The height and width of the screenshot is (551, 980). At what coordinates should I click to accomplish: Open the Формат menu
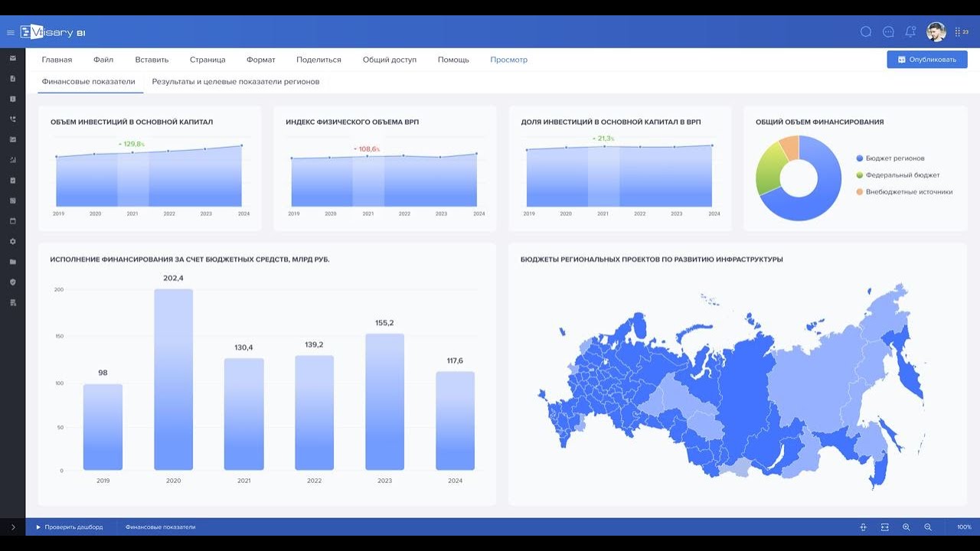(x=261, y=60)
